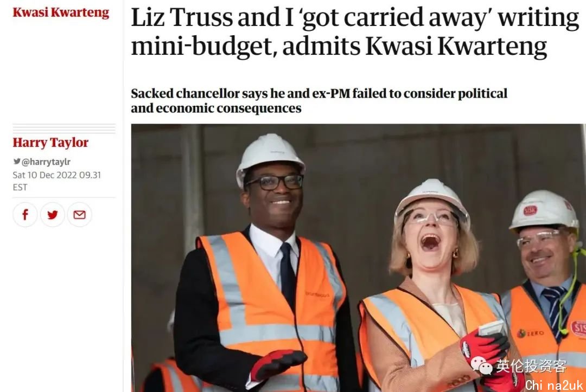Share article by email icon
Viewport: 586px width, 392px height.
79,215
